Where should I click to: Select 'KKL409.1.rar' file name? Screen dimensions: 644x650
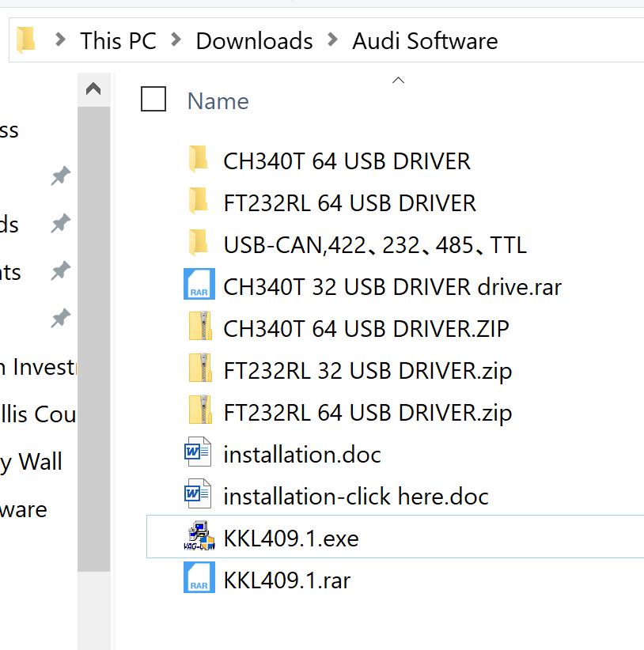287,580
